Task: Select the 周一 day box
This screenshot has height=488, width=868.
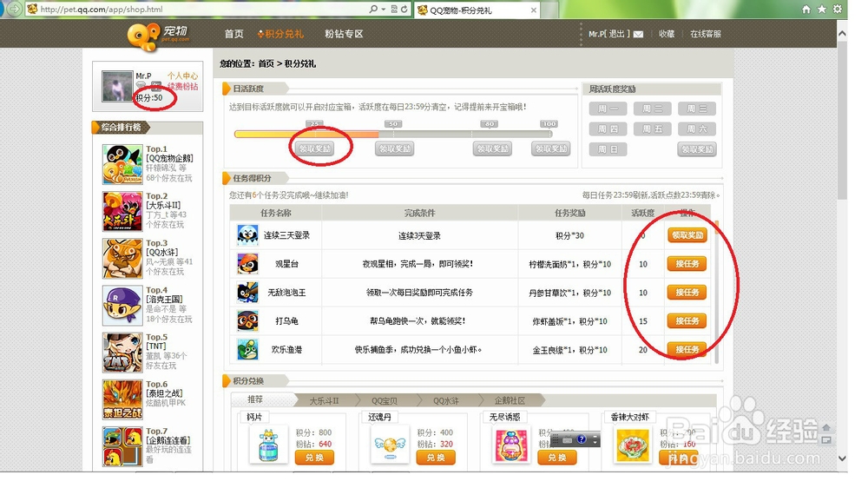Action: click(x=608, y=109)
